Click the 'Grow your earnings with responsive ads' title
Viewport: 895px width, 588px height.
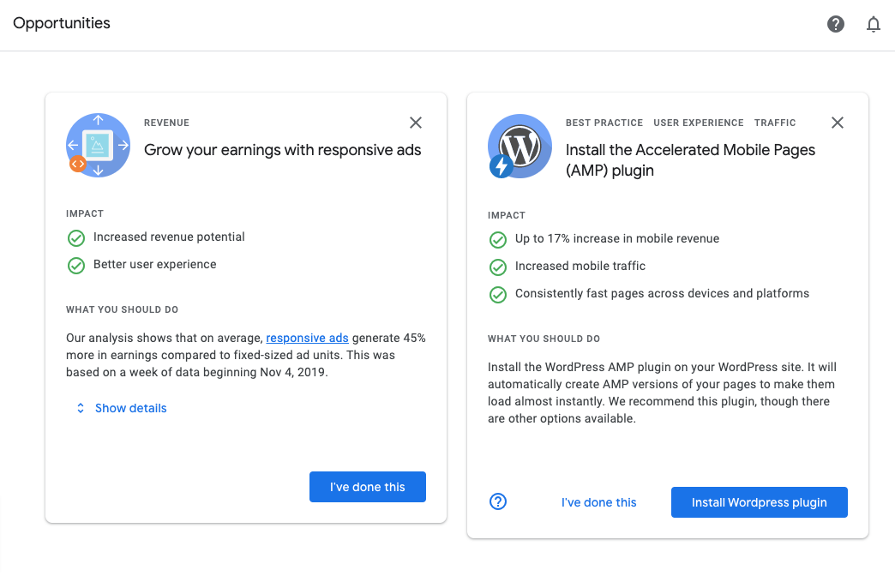click(x=283, y=150)
